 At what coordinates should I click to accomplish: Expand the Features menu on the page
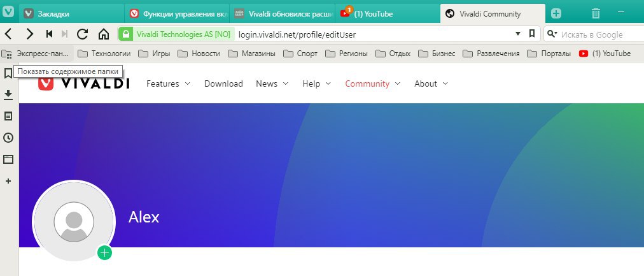(168, 84)
